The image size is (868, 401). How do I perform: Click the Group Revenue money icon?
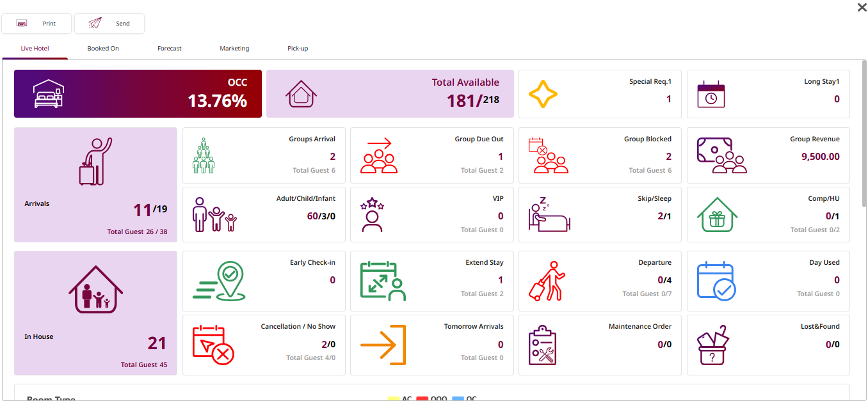(721, 155)
